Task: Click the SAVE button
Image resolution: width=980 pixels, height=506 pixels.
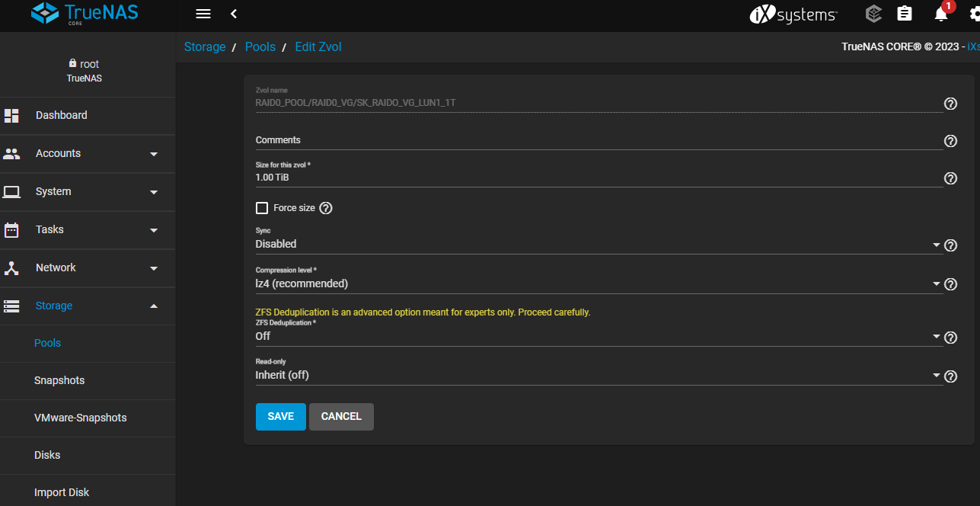Action: tap(280, 417)
